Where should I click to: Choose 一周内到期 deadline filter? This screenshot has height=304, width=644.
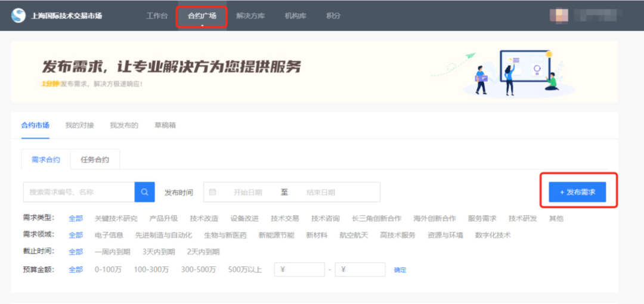[x=112, y=252]
